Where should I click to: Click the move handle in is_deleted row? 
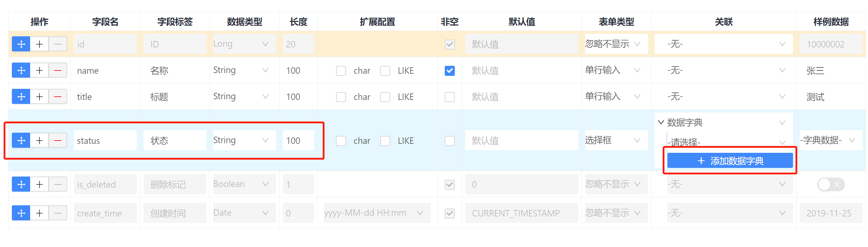21,184
